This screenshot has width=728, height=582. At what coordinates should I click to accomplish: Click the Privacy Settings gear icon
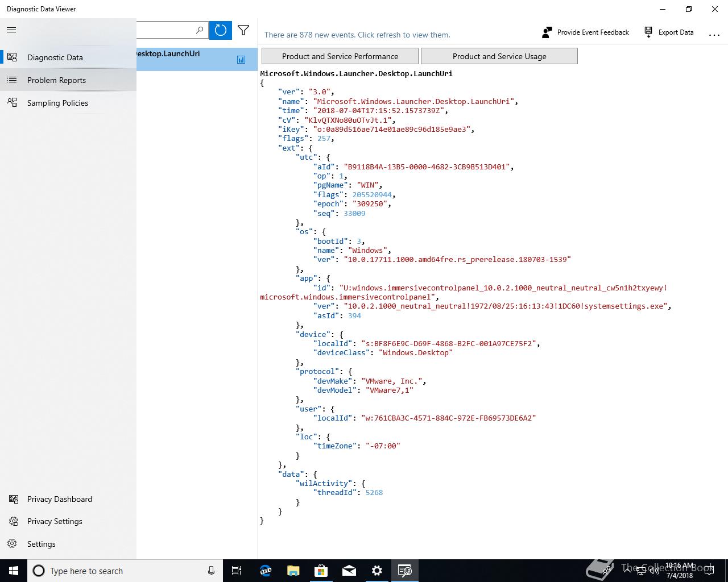click(x=13, y=521)
